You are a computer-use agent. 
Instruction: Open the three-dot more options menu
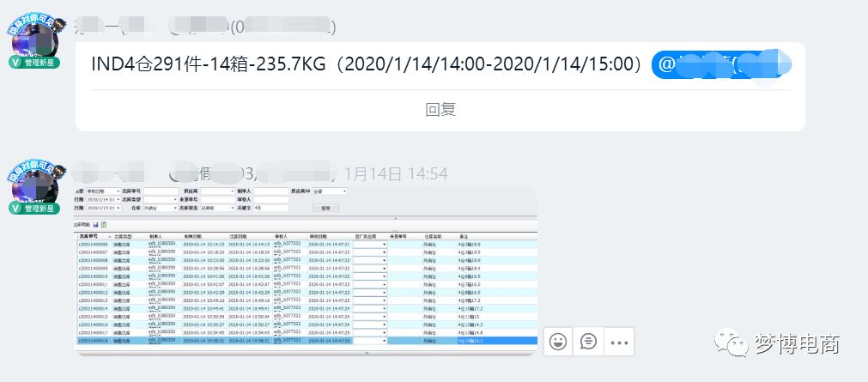pyautogui.click(x=619, y=343)
